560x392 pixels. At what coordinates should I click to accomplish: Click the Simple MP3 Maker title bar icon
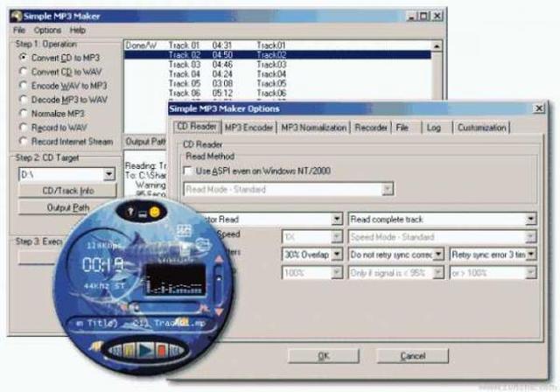(x=16, y=16)
